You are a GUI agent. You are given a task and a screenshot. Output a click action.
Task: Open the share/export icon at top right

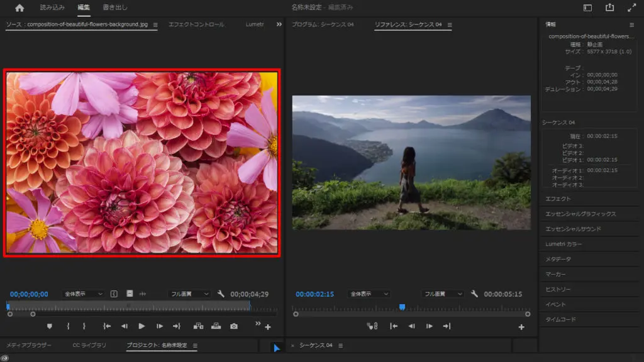tap(609, 8)
